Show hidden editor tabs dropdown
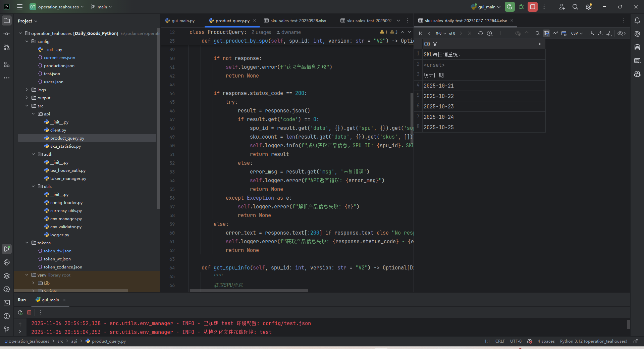 [398, 20]
